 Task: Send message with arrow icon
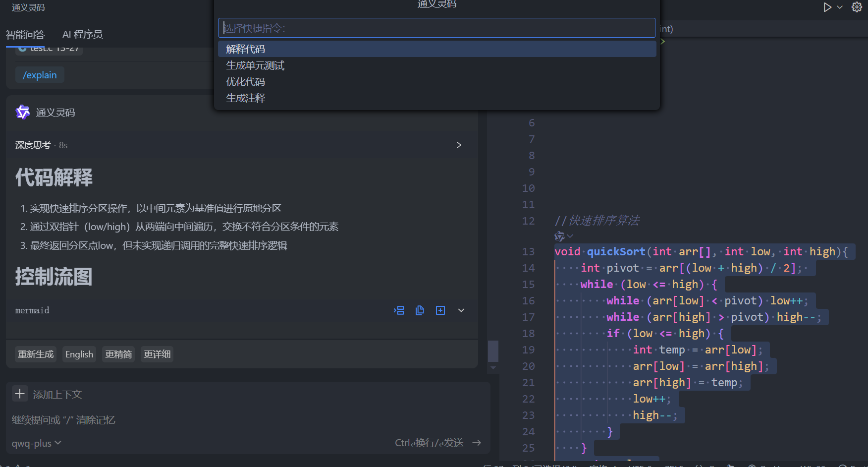[x=477, y=443]
